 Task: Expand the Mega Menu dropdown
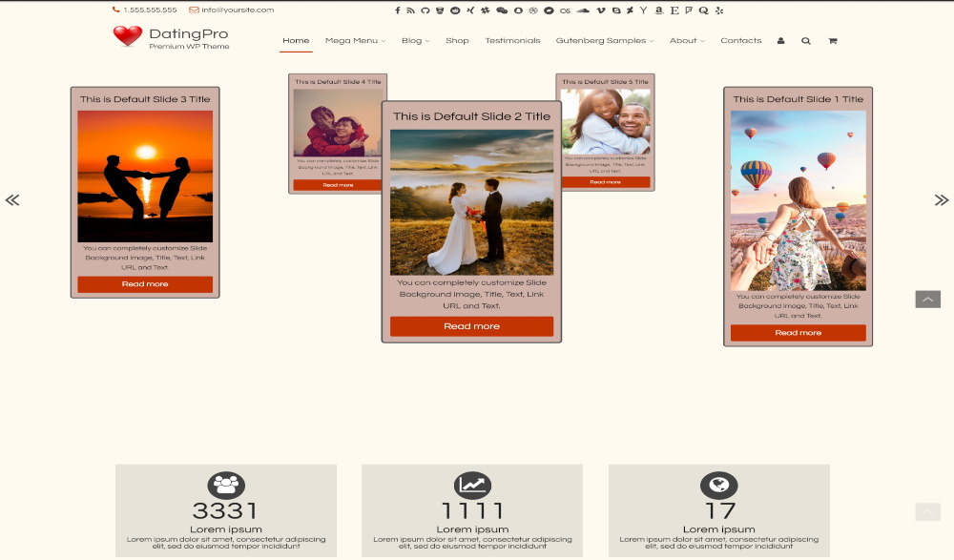click(x=355, y=41)
